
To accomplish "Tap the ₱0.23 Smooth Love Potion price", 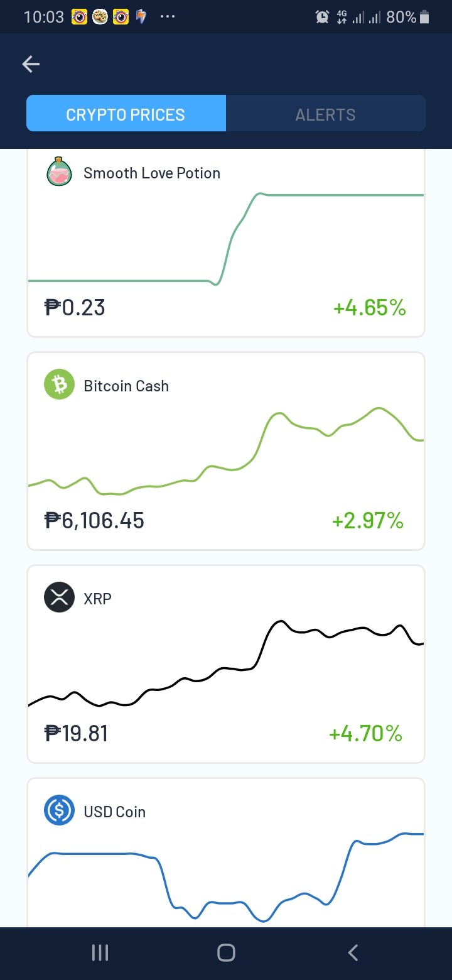I will tap(75, 308).
